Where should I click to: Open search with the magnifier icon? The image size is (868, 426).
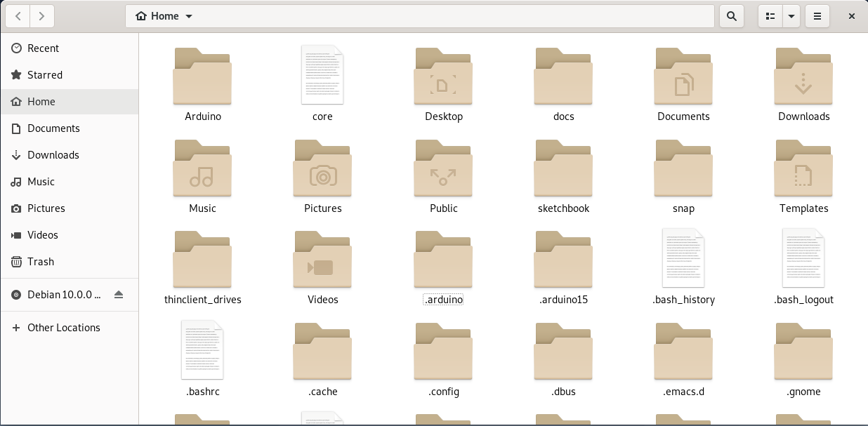tap(732, 15)
